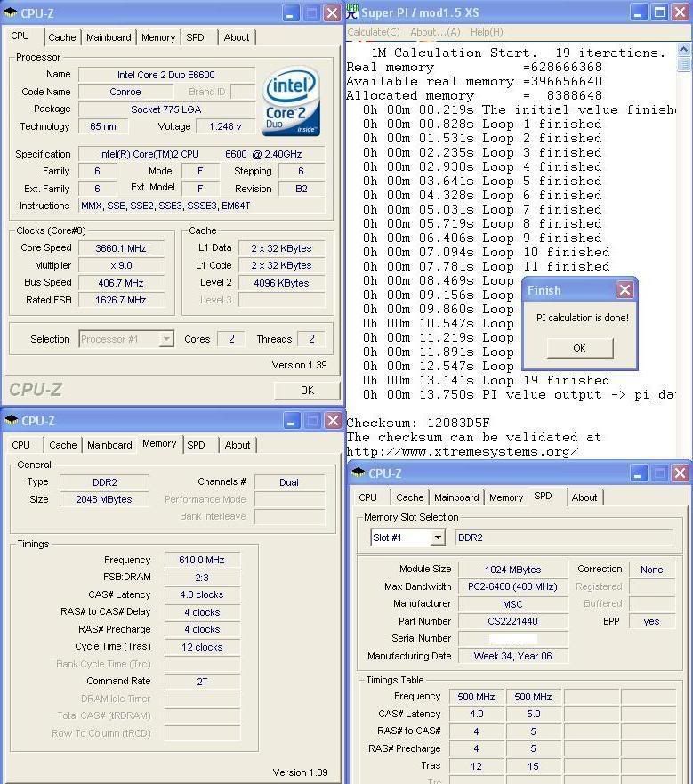Screen dimensions: 693x784
Task: Click the Max Bandwidth value PC2-6400 (400 MHz)
Action: tap(513, 586)
